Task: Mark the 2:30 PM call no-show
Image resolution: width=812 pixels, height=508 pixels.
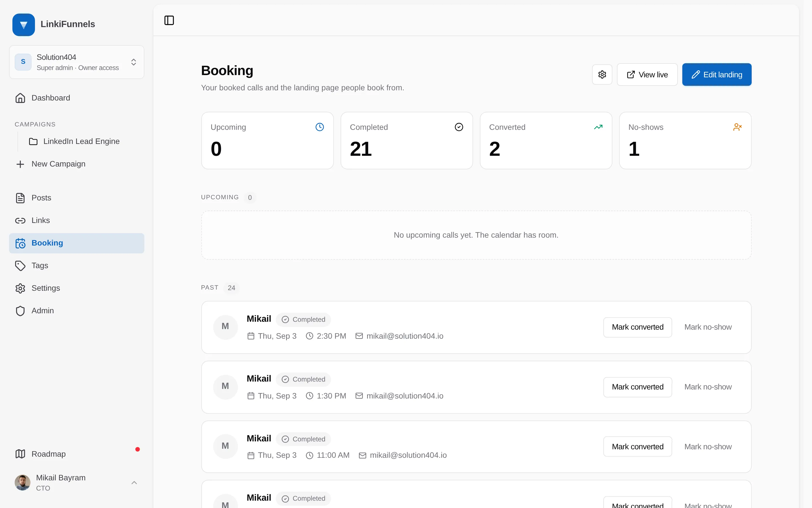Action: pyautogui.click(x=708, y=327)
